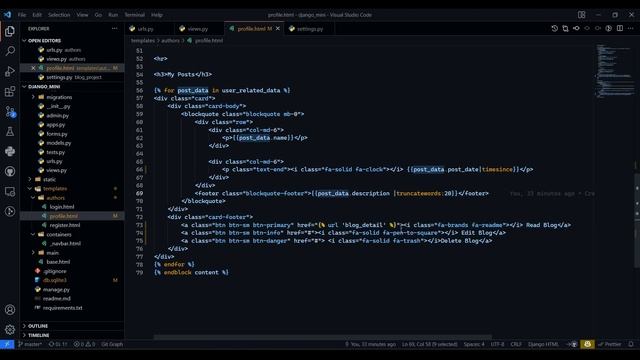Switch to the settings.py tab
This screenshot has width=640, height=360.
309,29
